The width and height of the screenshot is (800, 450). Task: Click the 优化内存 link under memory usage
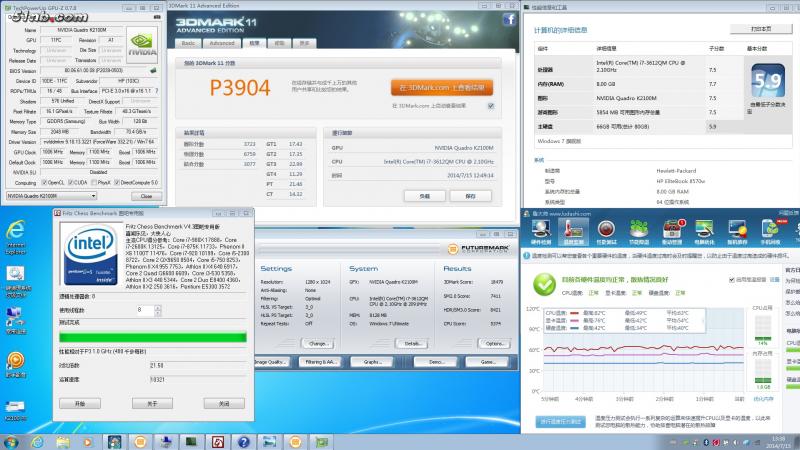(x=763, y=399)
